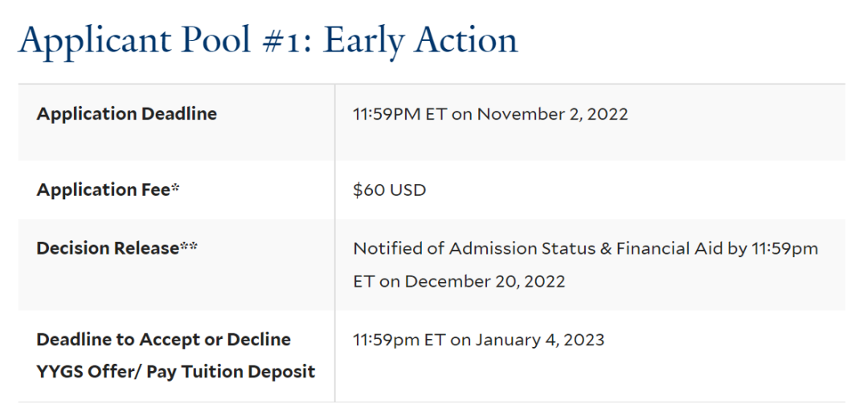Image resolution: width=868 pixels, height=412 pixels.
Task: Click the word "Notified" in decision row
Action: coord(387,249)
